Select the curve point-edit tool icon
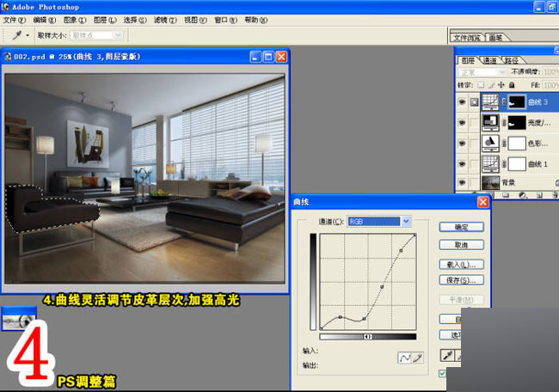Viewport: 559px width, 392px height. [404, 358]
